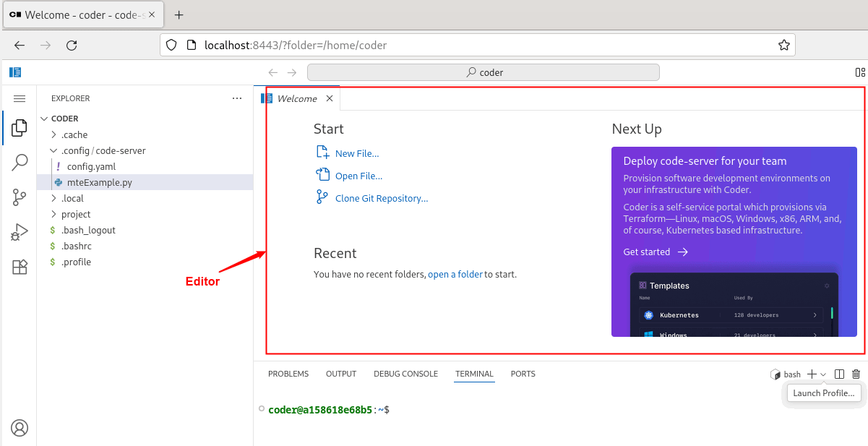Image resolution: width=868 pixels, height=446 pixels.
Task: Switch to the PROBLEMS tab
Action: [x=288, y=374]
